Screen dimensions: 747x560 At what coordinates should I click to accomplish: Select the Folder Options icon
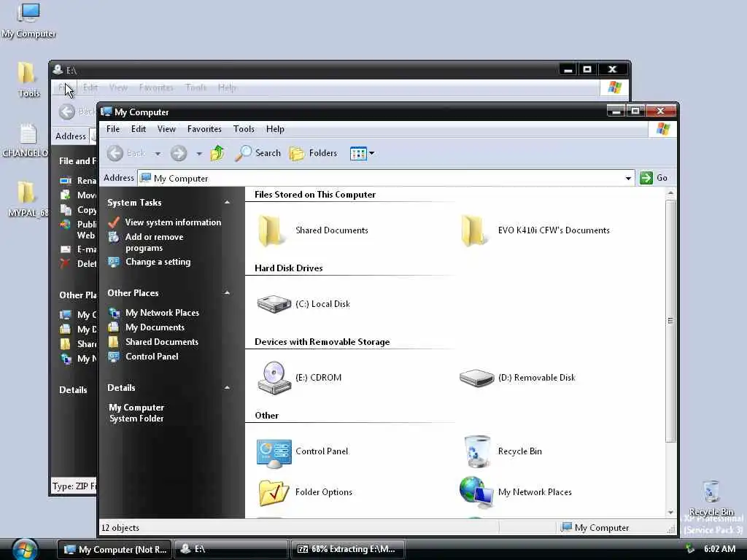(x=274, y=492)
